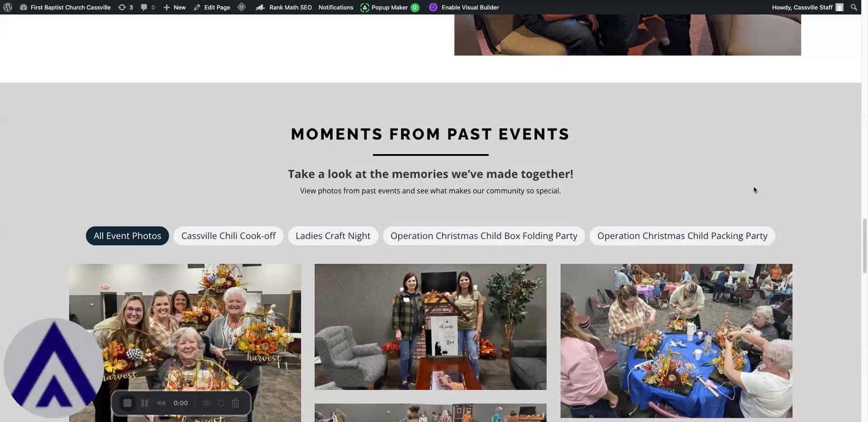Image resolution: width=868 pixels, height=422 pixels.
Task: Select the All Event Photos filter
Action: [x=127, y=236]
